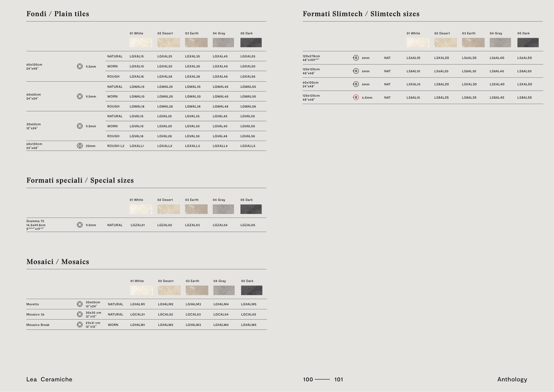
Task: Click the 01 White swatch in Mosaics
Action: (x=141, y=290)
